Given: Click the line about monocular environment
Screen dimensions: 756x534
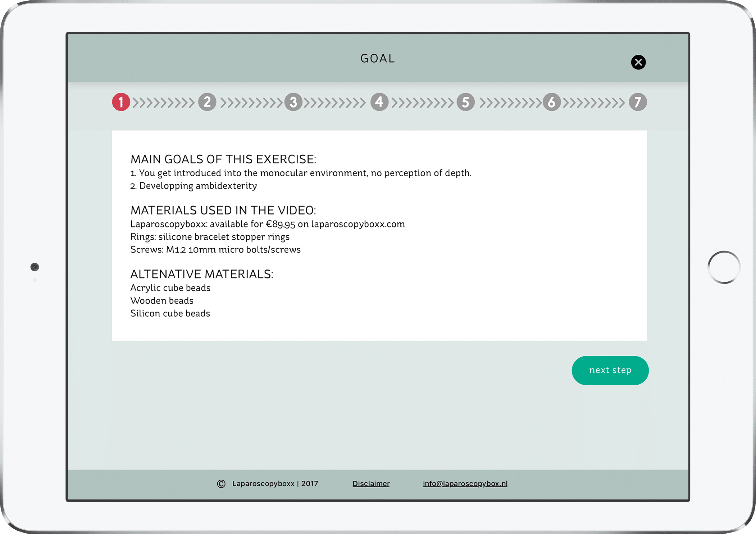Looking at the screenshot, I should coord(301,173).
